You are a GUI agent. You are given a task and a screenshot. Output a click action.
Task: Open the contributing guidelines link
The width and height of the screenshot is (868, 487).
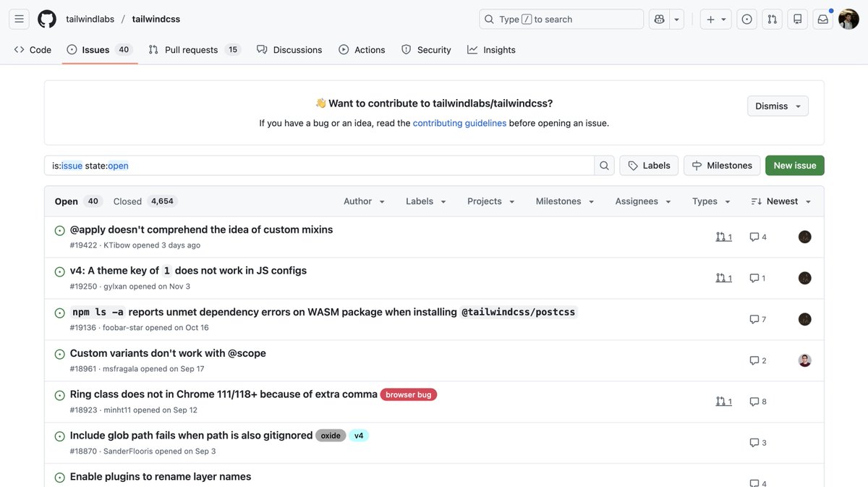click(x=459, y=123)
